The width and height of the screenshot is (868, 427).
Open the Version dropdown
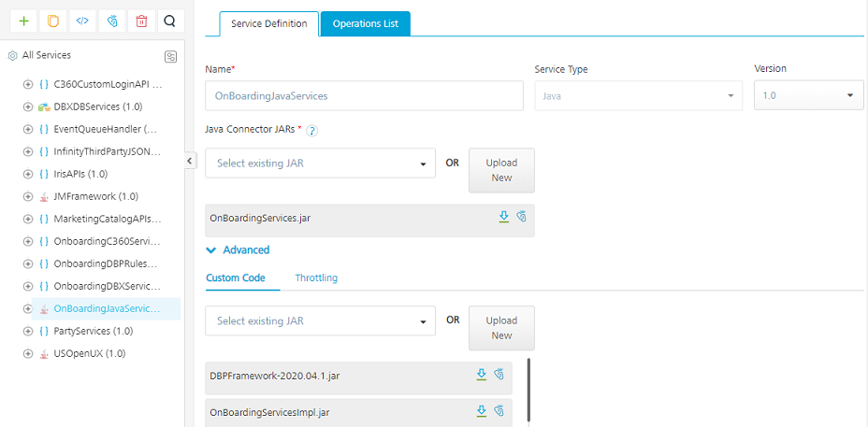(x=808, y=95)
